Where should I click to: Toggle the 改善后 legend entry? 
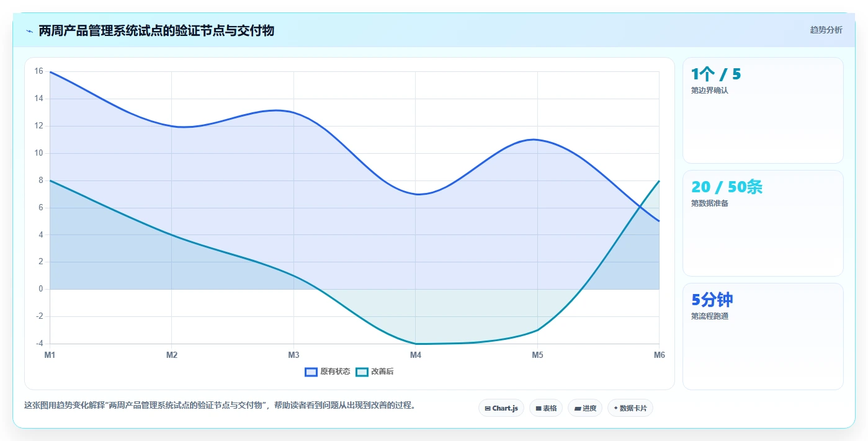point(375,372)
